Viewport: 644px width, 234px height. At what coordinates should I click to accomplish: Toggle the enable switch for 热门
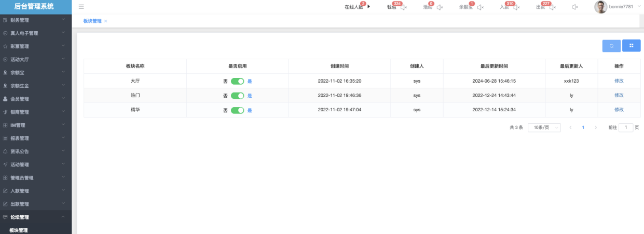point(237,96)
